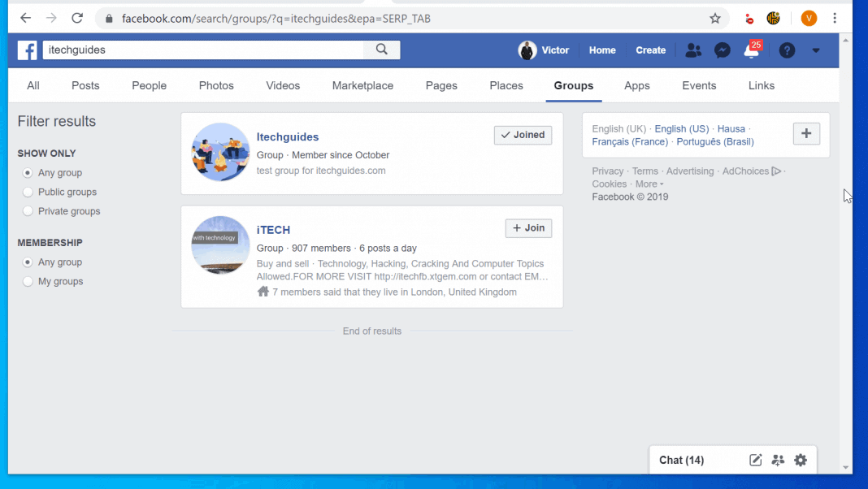This screenshot has height=489, width=868.
Task: Click Victor's profile picture in header
Action: 527,50
